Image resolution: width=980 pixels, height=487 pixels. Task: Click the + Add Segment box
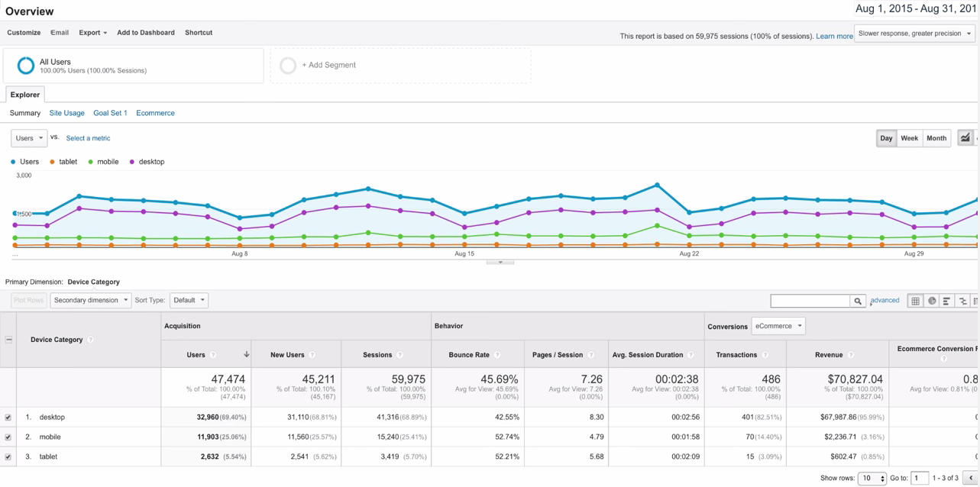click(400, 66)
